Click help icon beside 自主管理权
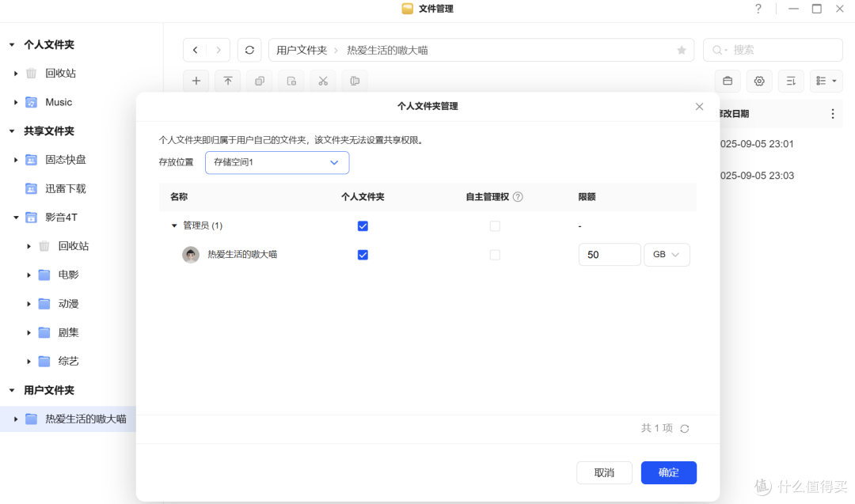Screen dimensions: 855x504 [x=518, y=197]
